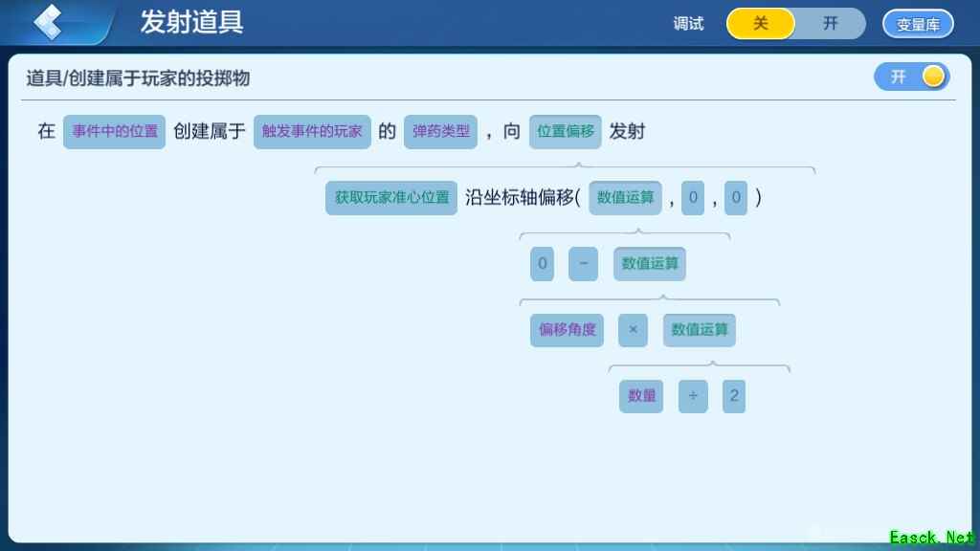
Task: Open 数值运算 after the minus operator
Action: 650,264
